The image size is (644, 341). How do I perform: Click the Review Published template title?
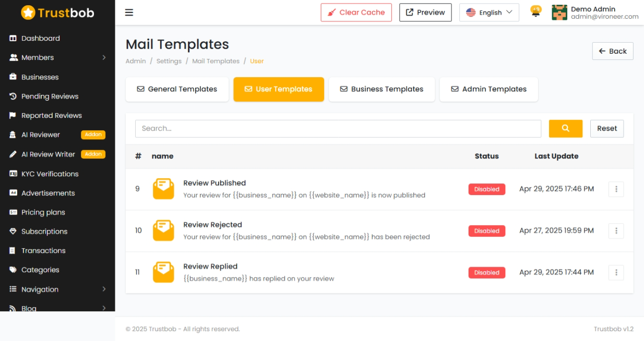tap(214, 183)
